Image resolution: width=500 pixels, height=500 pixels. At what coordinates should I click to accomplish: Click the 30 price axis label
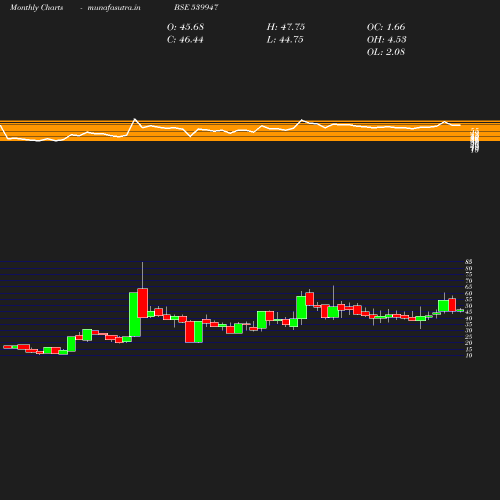(469, 331)
